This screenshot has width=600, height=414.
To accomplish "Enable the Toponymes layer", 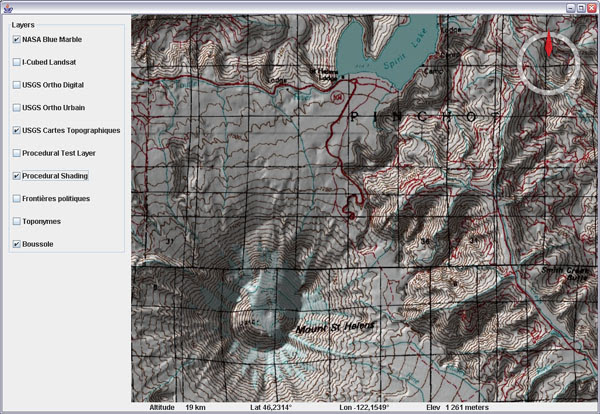I will click(16, 221).
